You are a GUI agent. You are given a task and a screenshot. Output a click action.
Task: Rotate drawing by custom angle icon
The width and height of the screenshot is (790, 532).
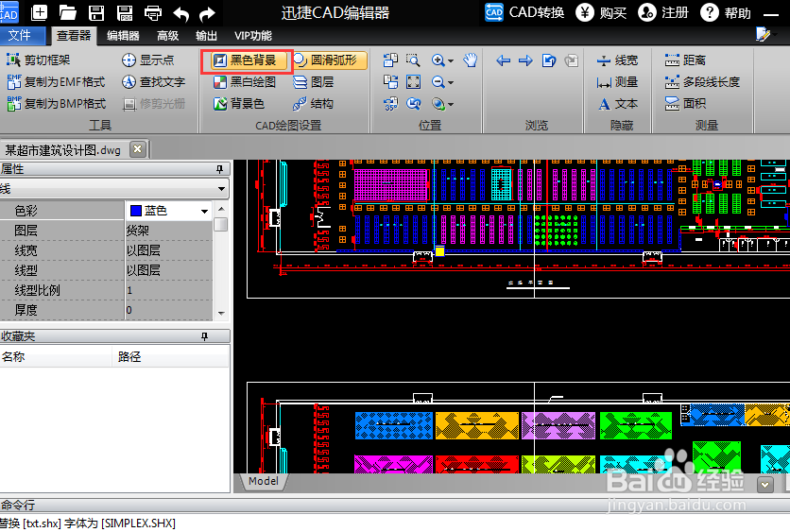390,104
